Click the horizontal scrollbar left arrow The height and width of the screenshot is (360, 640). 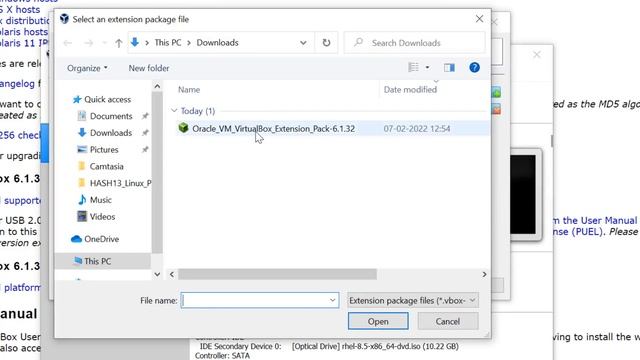click(x=172, y=274)
